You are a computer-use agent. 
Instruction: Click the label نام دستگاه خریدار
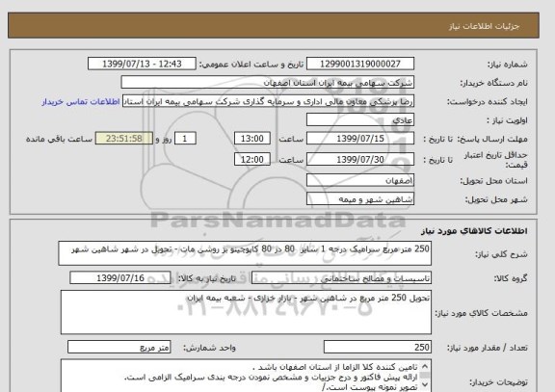493,83
